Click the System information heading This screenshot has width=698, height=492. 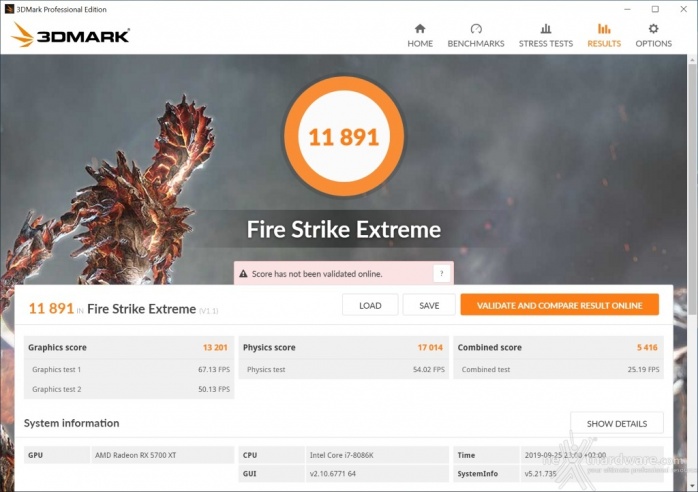(x=72, y=423)
